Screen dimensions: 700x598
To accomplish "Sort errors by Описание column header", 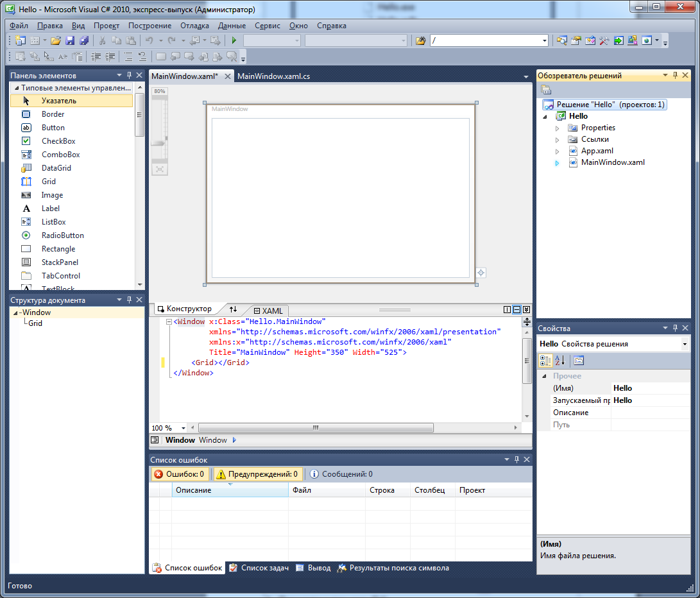I will point(230,490).
